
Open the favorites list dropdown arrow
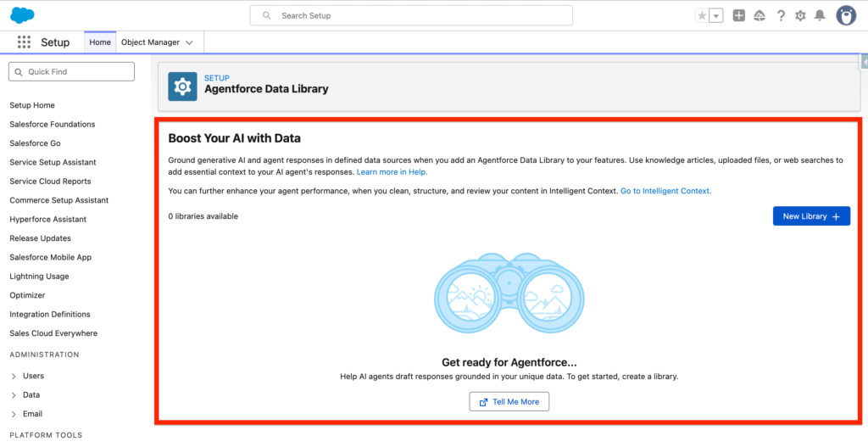(x=716, y=15)
